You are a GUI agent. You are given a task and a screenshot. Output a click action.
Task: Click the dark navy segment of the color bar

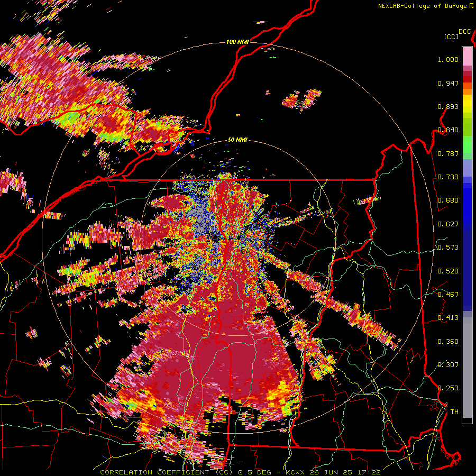point(467,270)
